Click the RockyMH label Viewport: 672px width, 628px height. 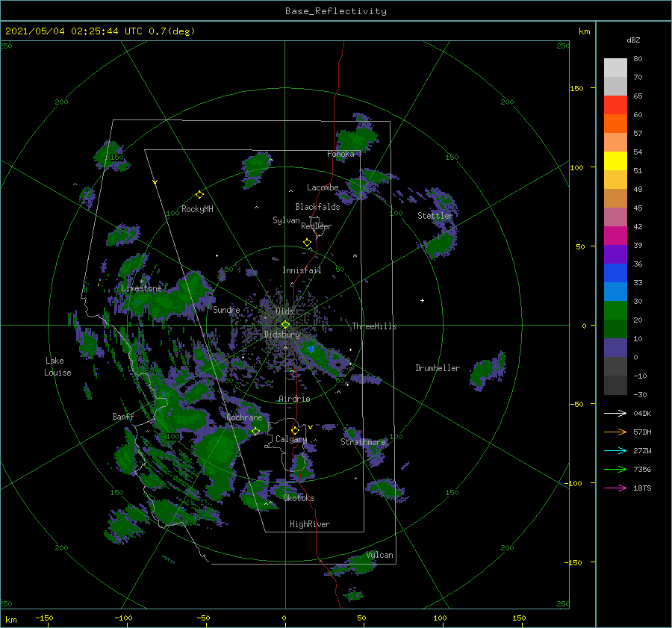pyautogui.click(x=197, y=209)
